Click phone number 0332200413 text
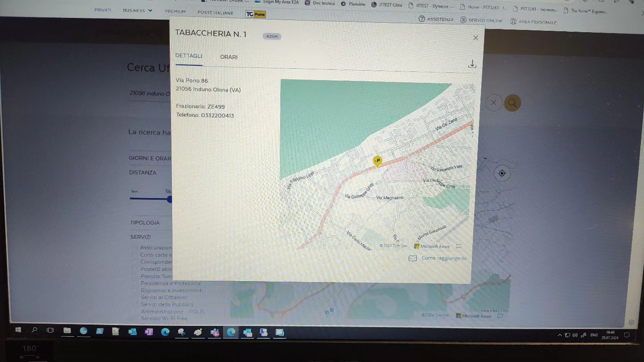The width and height of the screenshot is (644, 362). pos(217,115)
